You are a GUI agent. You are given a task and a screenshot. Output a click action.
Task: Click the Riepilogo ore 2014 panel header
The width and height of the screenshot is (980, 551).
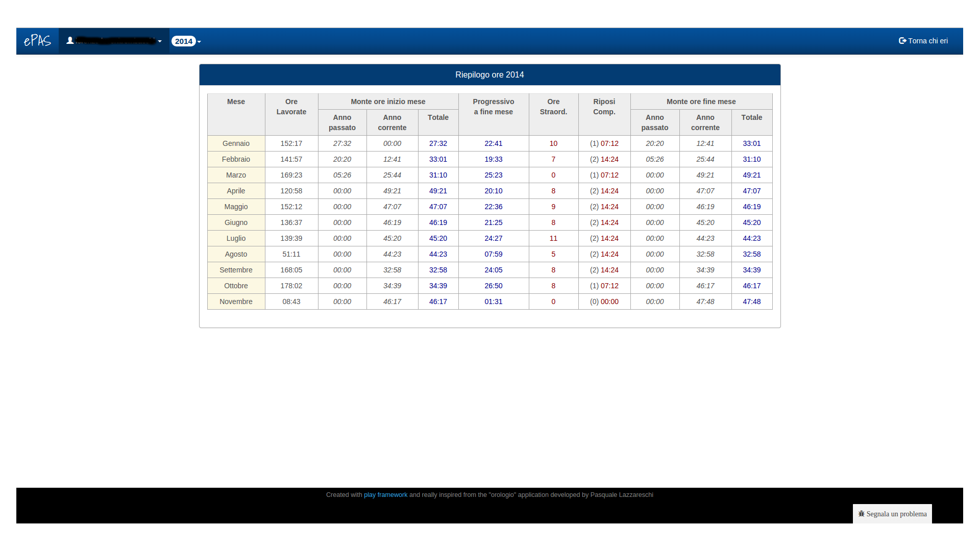tap(489, 75)
